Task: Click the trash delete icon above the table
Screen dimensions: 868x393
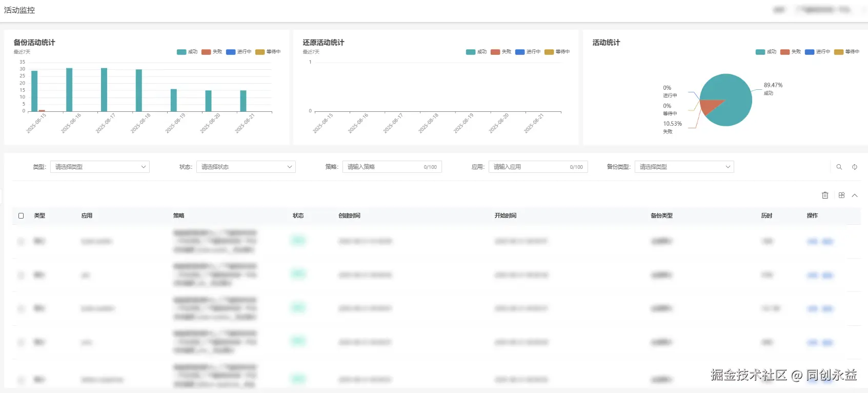Action: tap(825, 195)
